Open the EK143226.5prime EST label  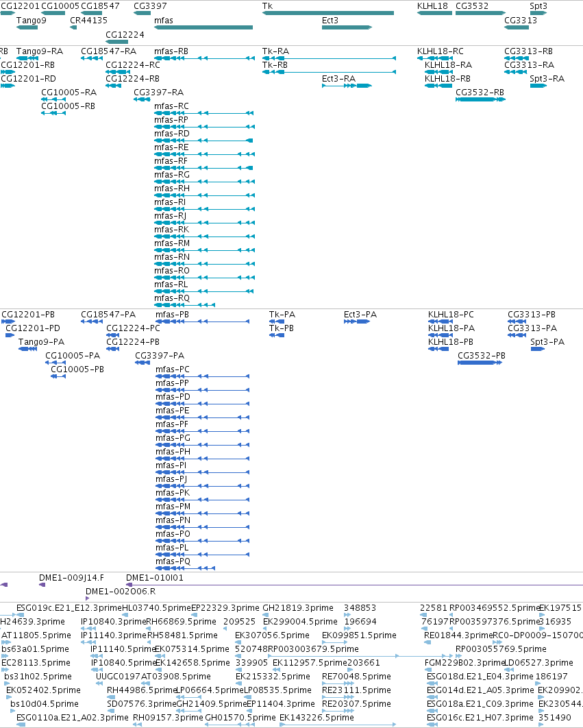(317, 717)
